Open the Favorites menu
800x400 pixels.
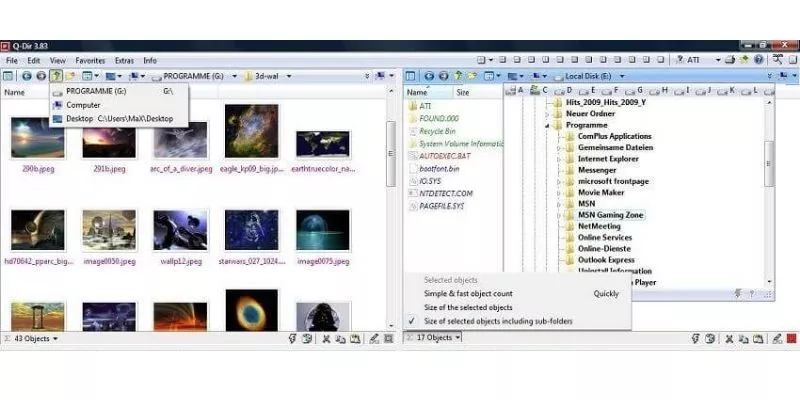click(x=90, y=60)
